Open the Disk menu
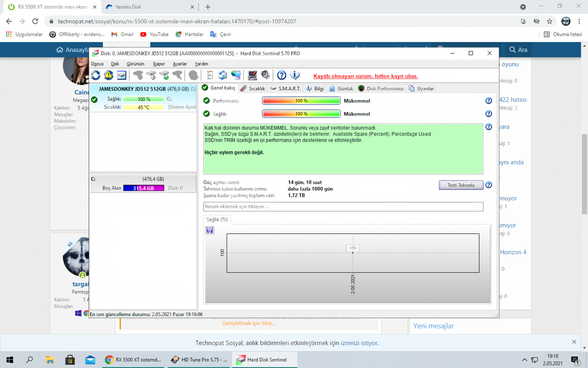Viewport: 588px width, 368px height. [x=115, y=64]
